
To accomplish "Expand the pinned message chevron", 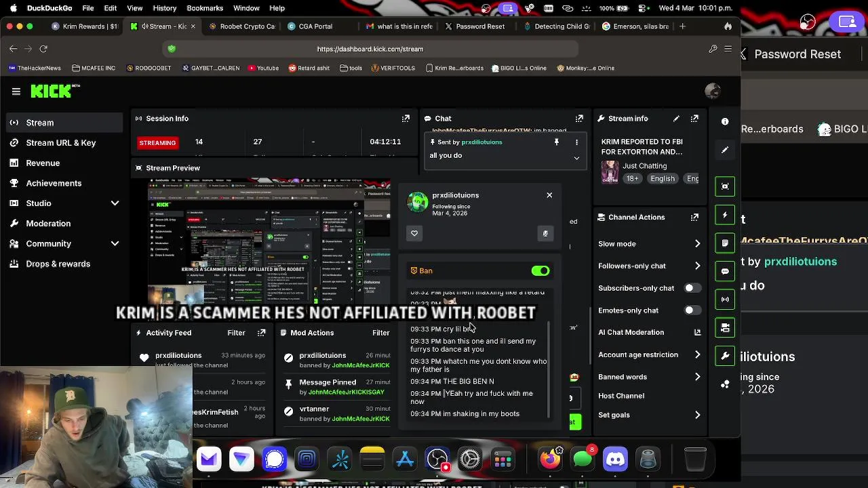I will pyautogui.click(x=576, y=158).
